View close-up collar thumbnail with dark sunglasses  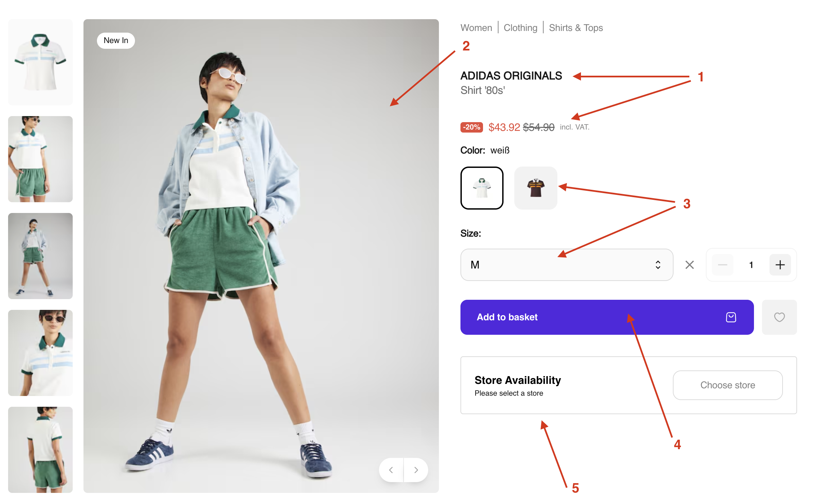pyautogui.click(x=40, y=353)
